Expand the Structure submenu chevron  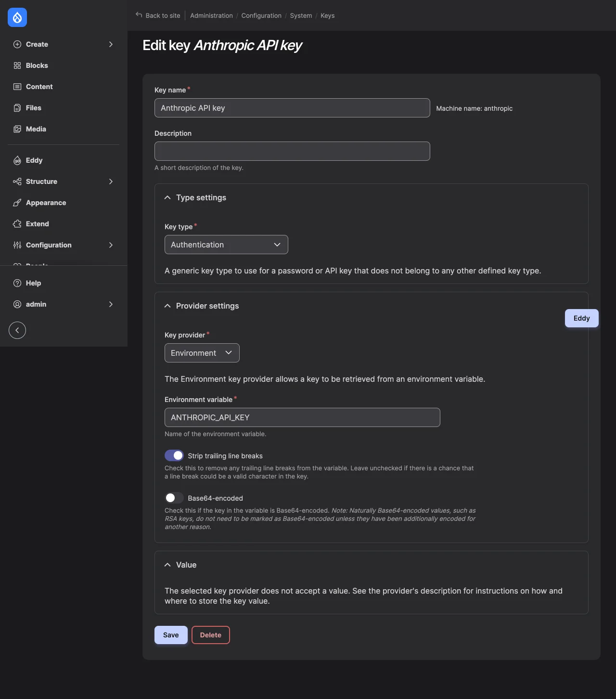coord(111,181)
